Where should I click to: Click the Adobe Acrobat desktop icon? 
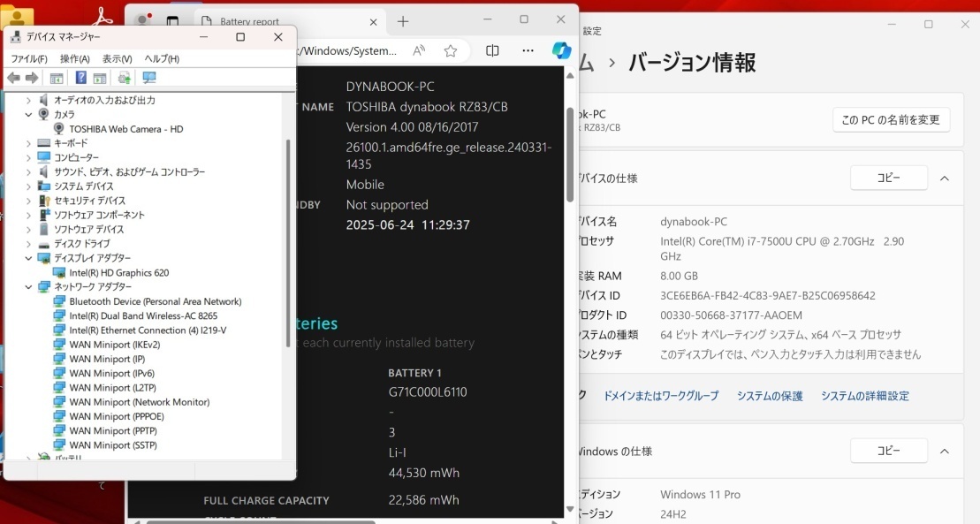pos(103,16)
